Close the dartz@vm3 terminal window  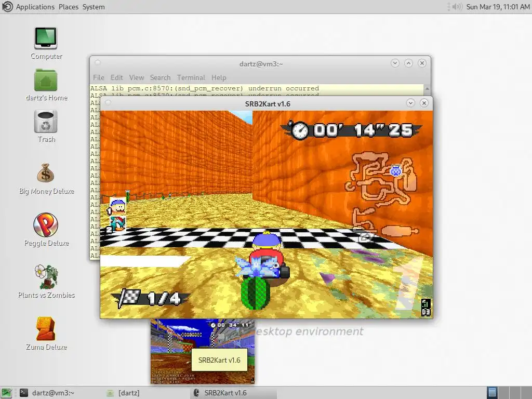[422, 63]
